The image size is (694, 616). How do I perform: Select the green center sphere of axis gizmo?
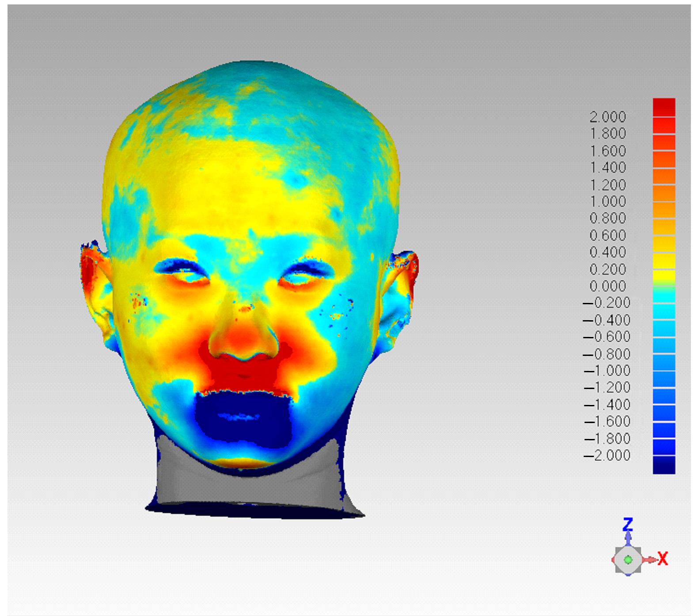pos(628,560)
